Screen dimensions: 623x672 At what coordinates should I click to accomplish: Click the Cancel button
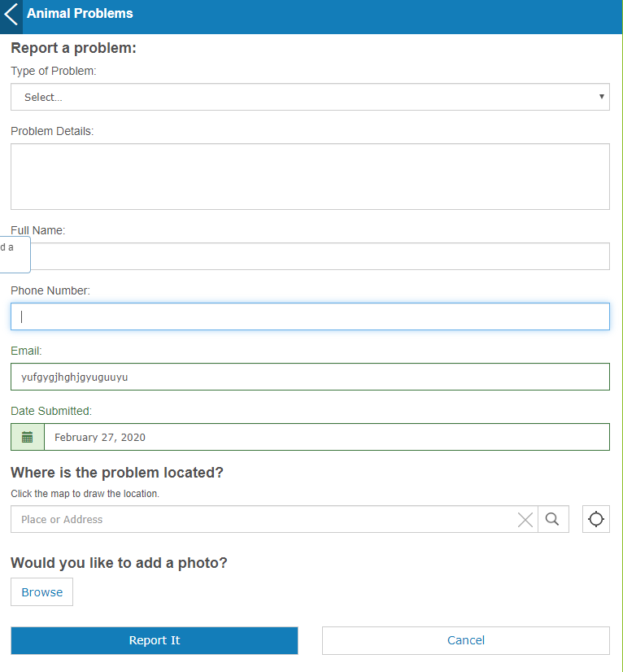click(x=465, y=640)
